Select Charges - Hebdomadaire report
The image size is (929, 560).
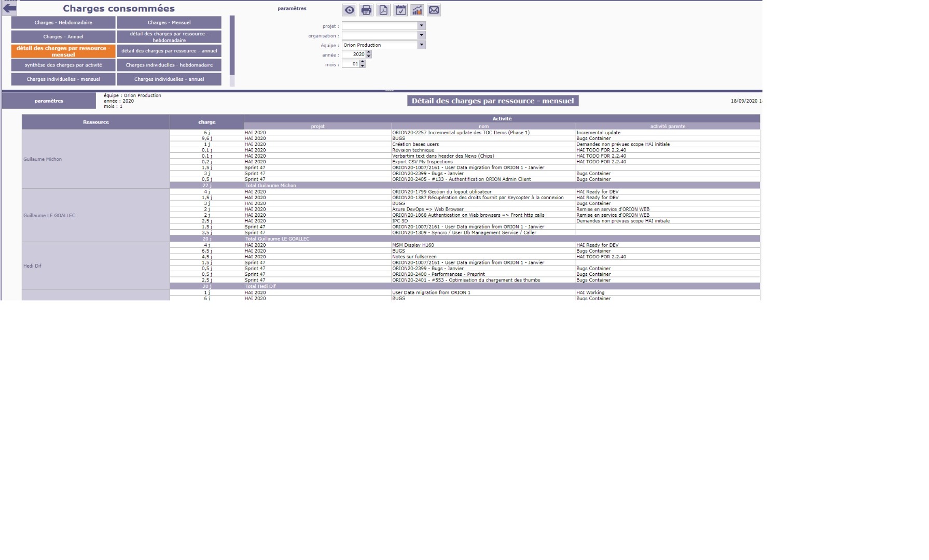tap(63, 22)
